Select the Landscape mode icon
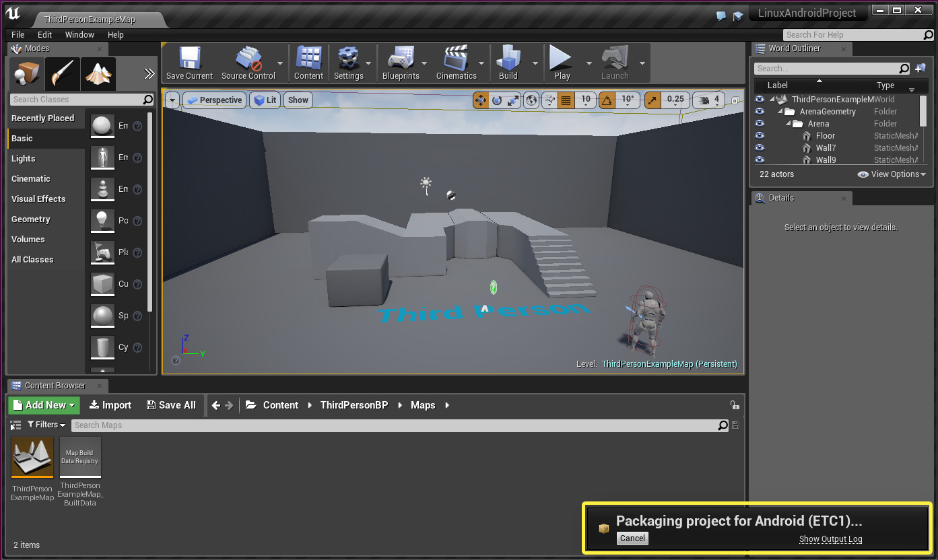This screenshot has height=560, width=938. coord(98,73)
